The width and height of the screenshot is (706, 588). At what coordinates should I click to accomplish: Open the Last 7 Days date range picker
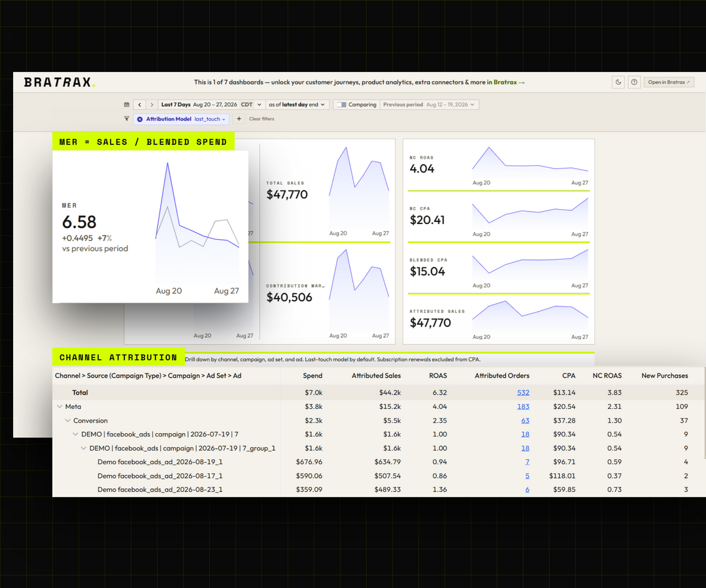199,105
